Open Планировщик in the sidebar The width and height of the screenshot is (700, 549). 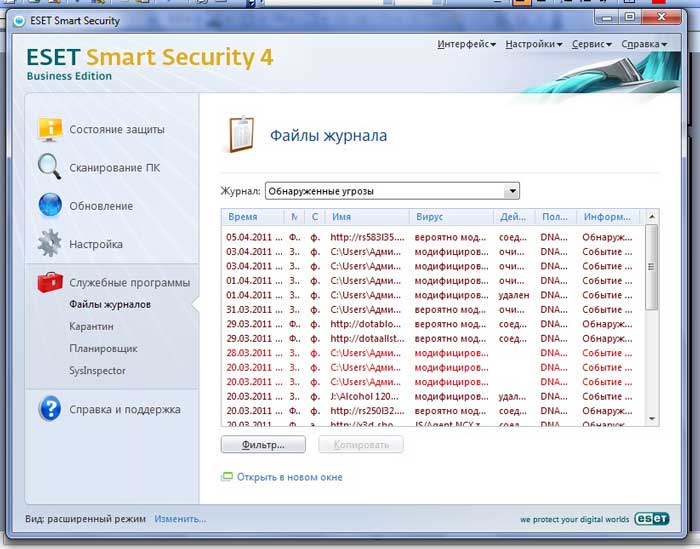[103, 349]
